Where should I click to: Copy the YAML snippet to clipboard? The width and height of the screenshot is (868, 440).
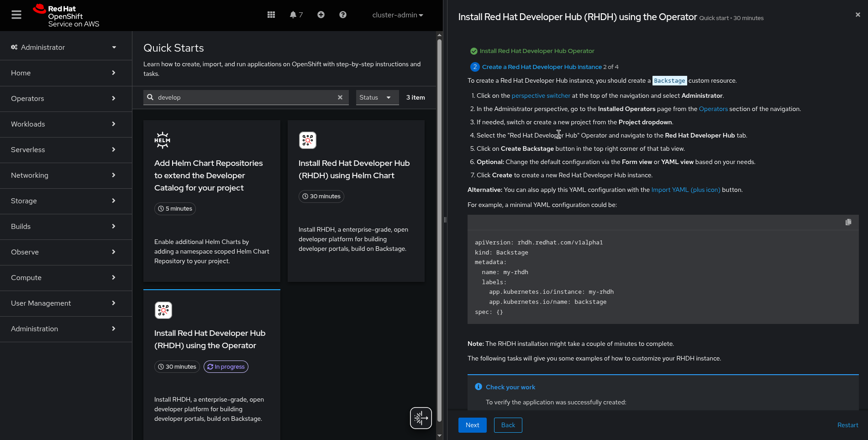pyautogui.click(x=848, y=222)
